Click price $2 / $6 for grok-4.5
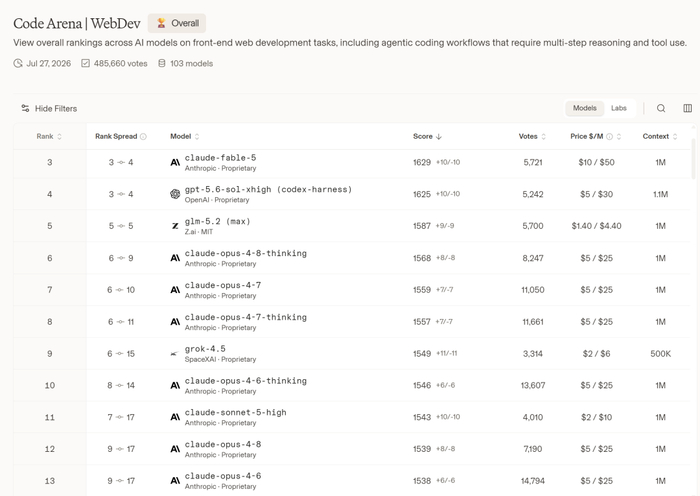 [596, 354]
